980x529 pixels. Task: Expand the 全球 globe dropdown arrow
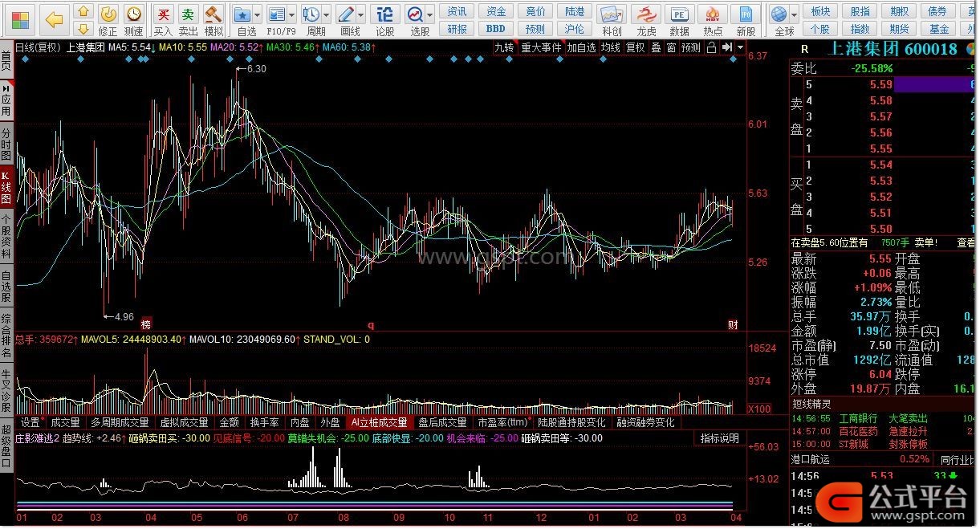tap(794, 15)
